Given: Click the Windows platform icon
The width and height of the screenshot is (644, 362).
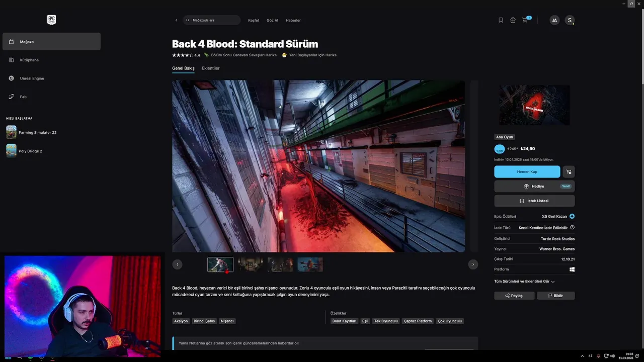Looking at the screenshot, I should [x=572, y=269].
